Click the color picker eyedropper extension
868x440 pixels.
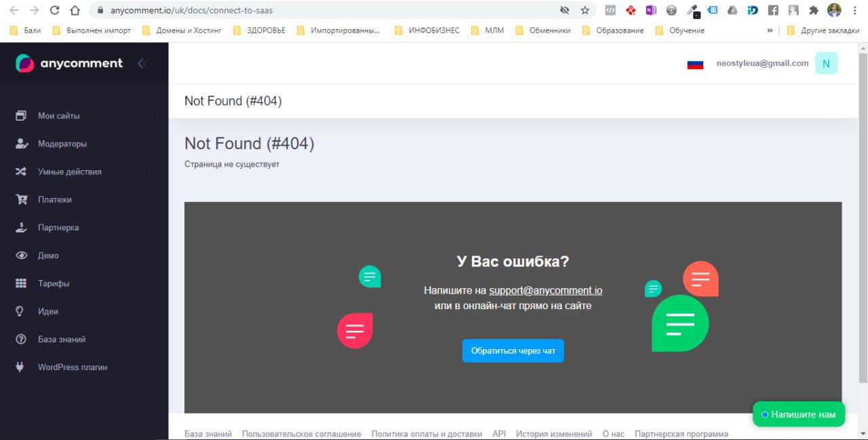click(692, 10)
